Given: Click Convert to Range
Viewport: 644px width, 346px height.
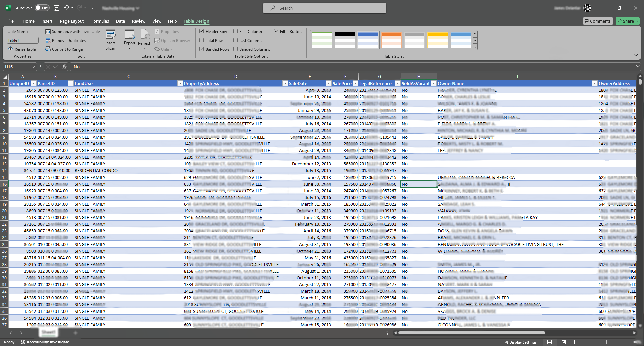Looking at the screenshot, I should coord(64,49).
